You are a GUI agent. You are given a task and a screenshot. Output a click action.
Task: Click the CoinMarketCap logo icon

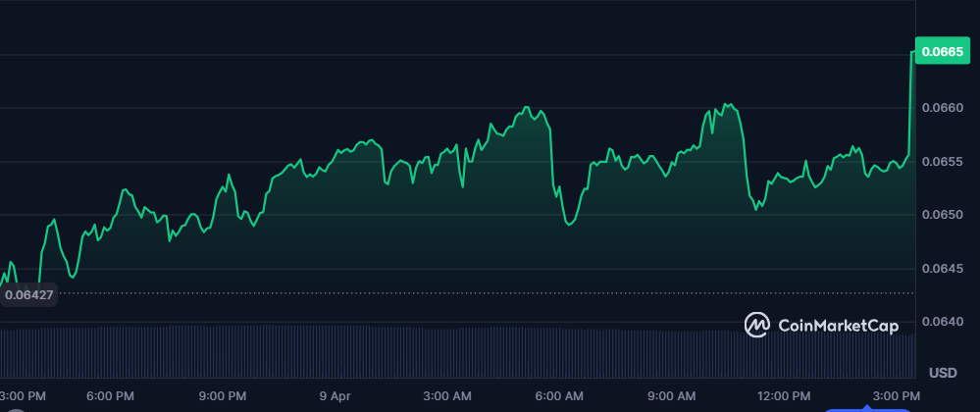756,325
